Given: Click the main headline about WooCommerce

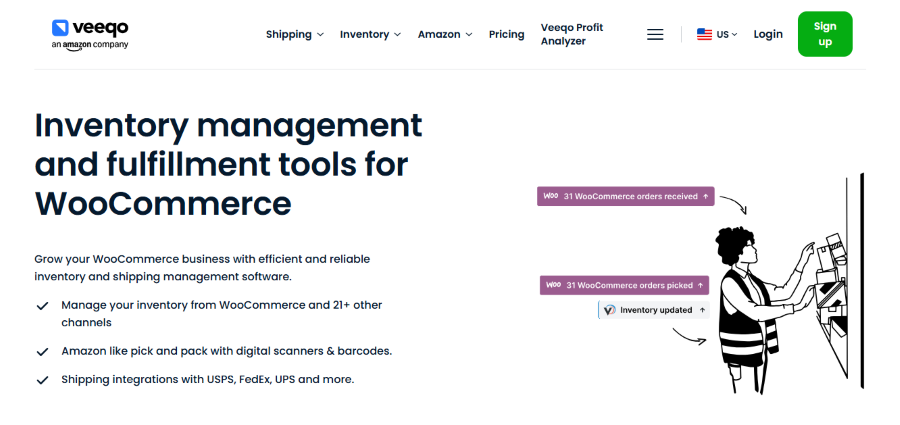Looking at the screenshot, I should (x=228, y=164).
